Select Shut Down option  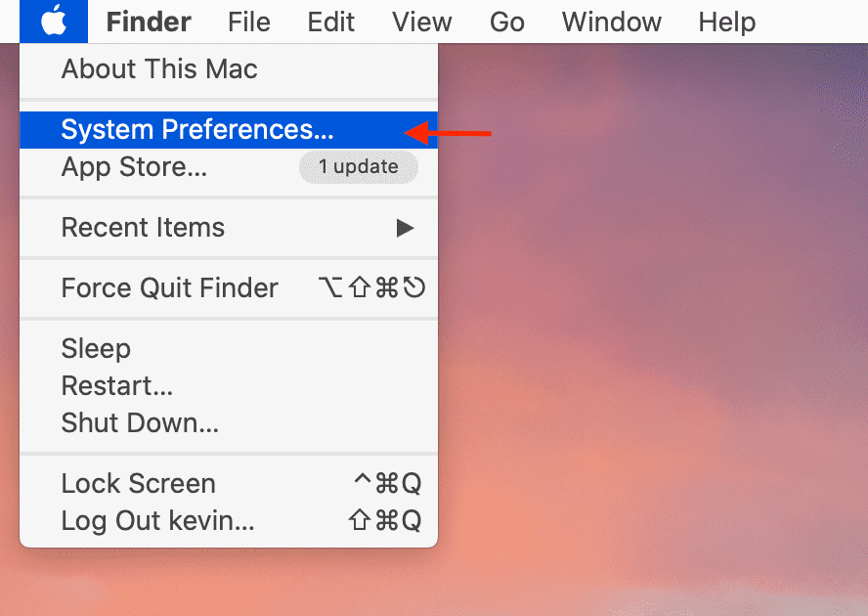[229, 422]
